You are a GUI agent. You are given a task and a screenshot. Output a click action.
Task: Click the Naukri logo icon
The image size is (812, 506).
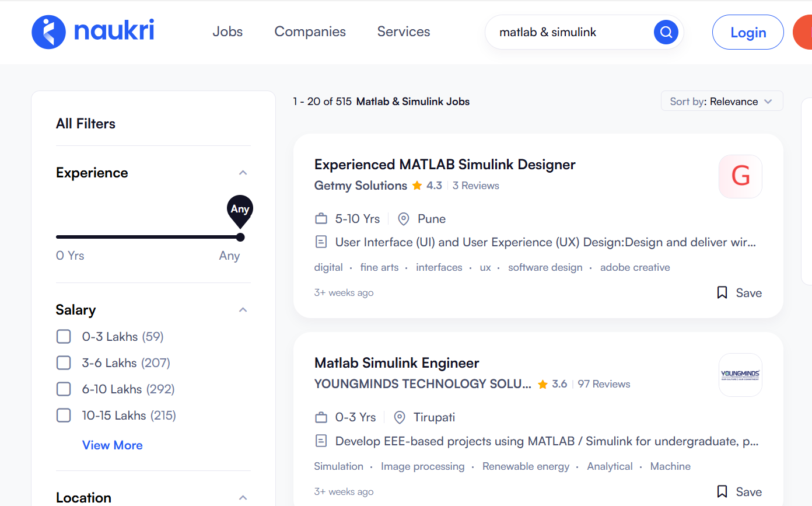tap(48, 32)
